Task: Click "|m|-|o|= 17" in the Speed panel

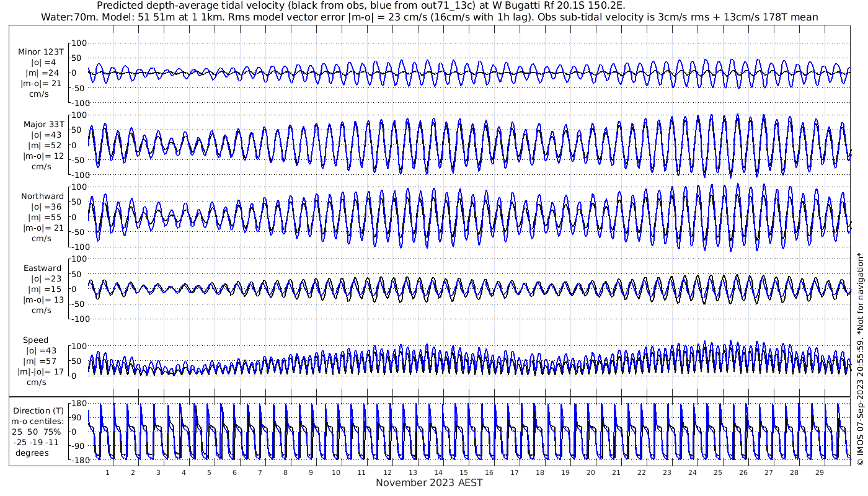Action: 42,372
